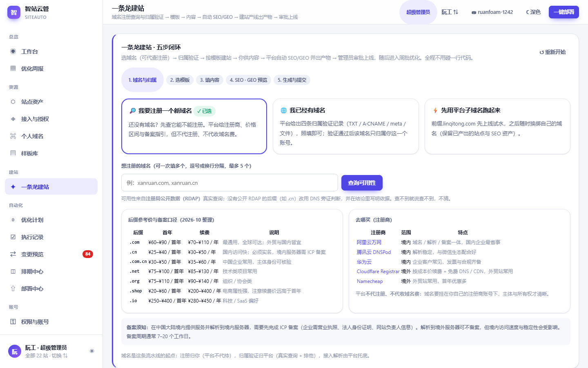Viewport: 588px width, 368px height.
Task: Click the 个人域名 sidebar icon
Action: tap(13, 136)
